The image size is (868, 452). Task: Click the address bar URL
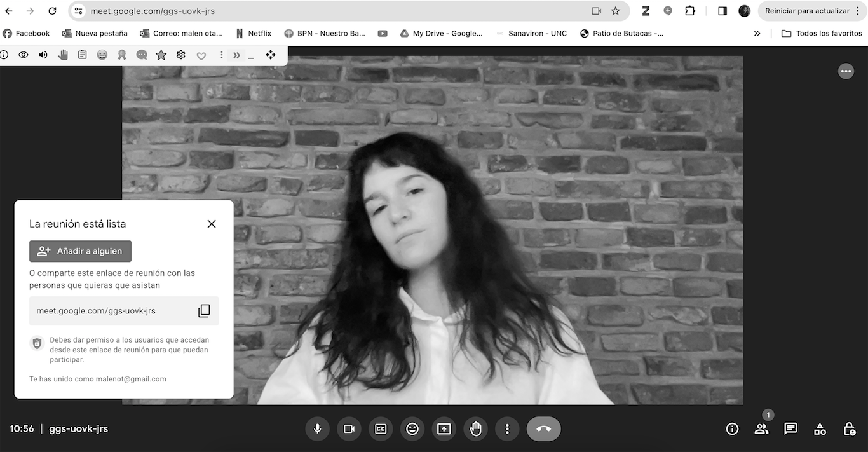(153, 11)
